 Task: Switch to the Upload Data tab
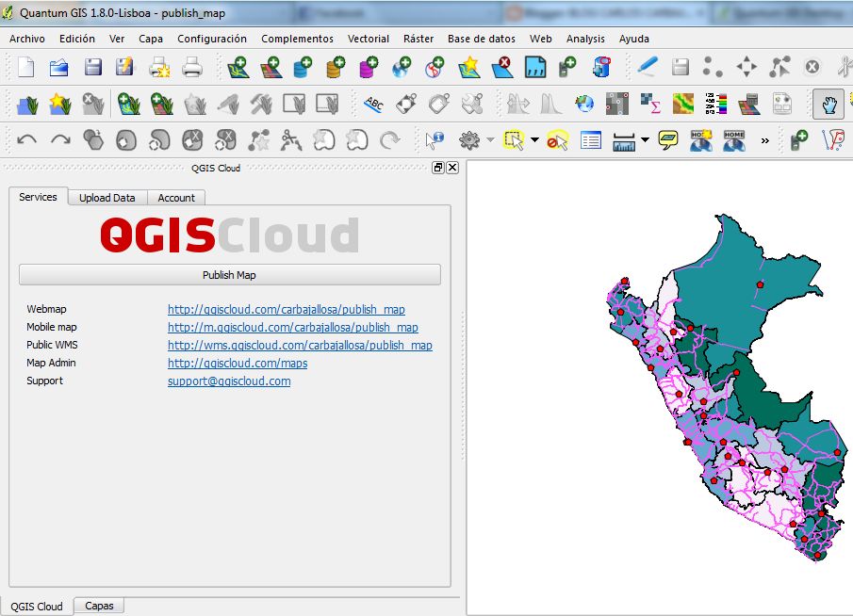tap(107, 198)
